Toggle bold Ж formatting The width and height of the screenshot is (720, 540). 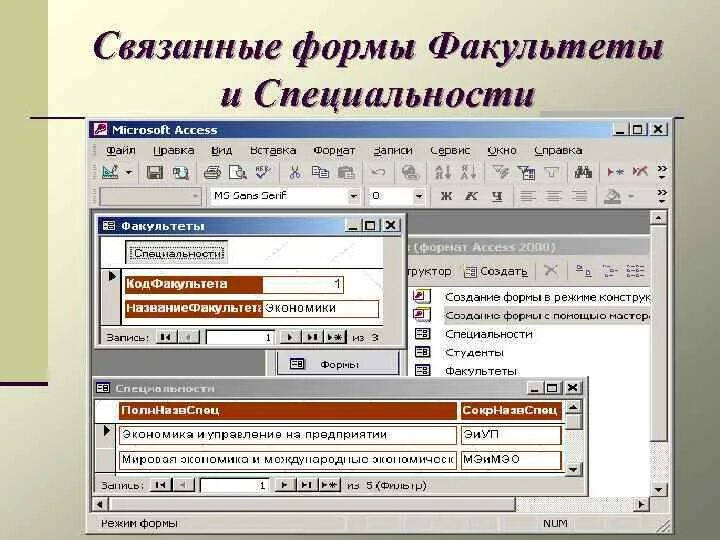click(445, 197)
